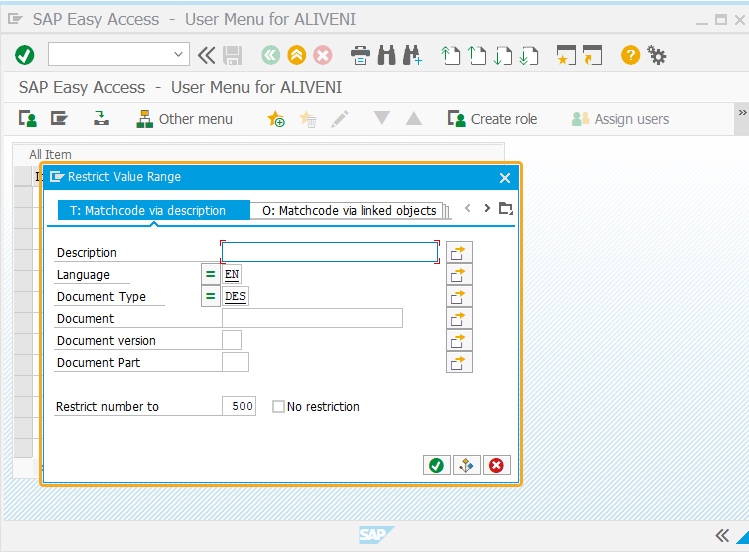Click the equals selection option beside Language

pos(210,275)
